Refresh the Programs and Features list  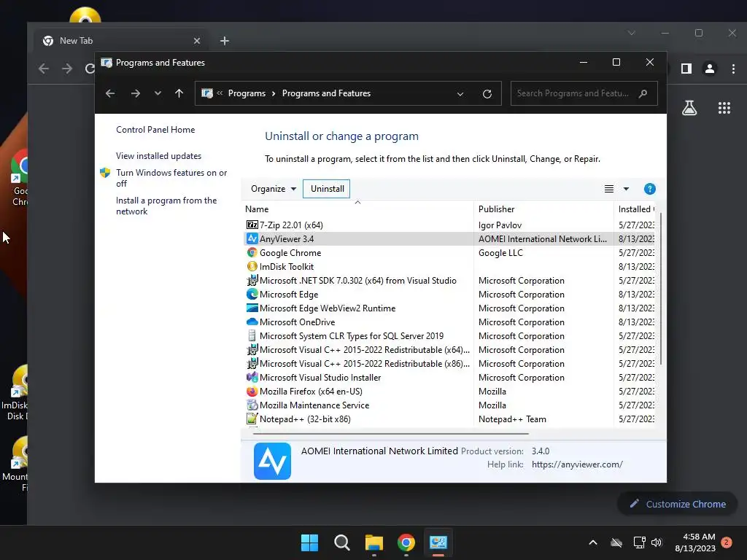487,94
